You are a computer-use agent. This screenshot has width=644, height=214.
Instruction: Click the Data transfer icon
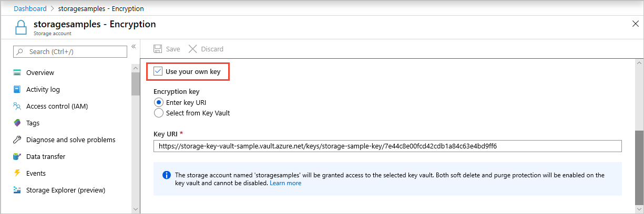[17, 156]
